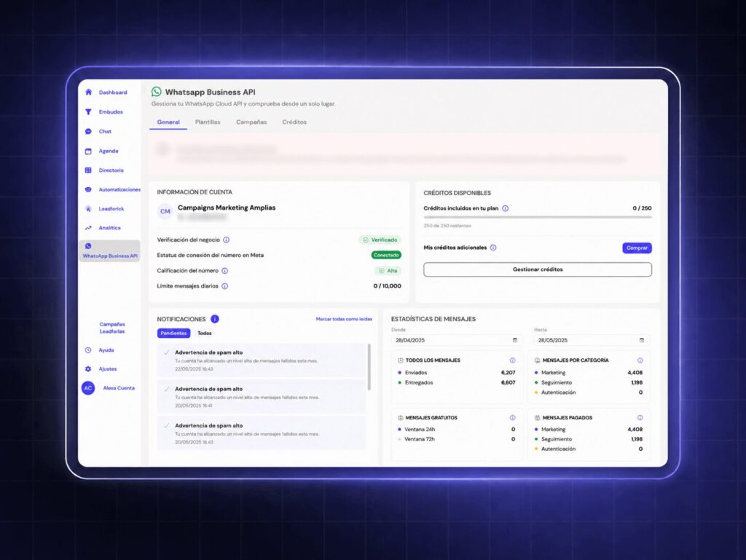Click the notifications list scrollbar
746x560 pixels.
pyautogui.click(x=369, y=368)
